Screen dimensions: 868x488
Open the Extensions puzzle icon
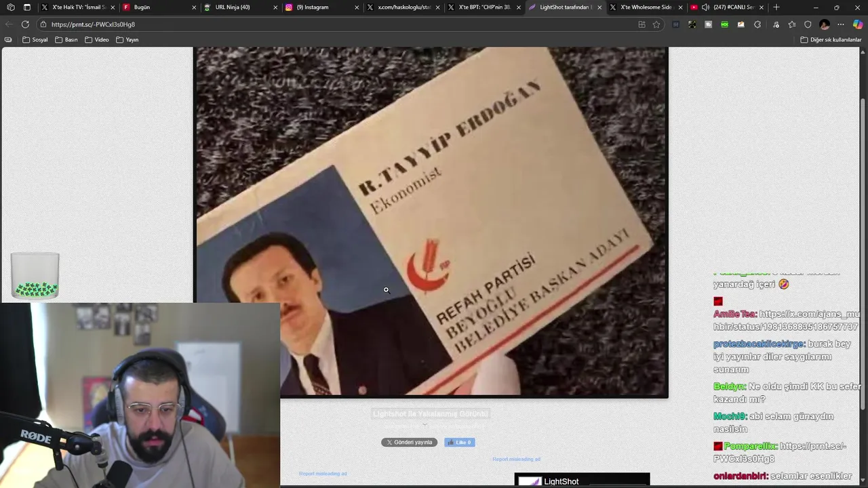click(x=757, y=24)
